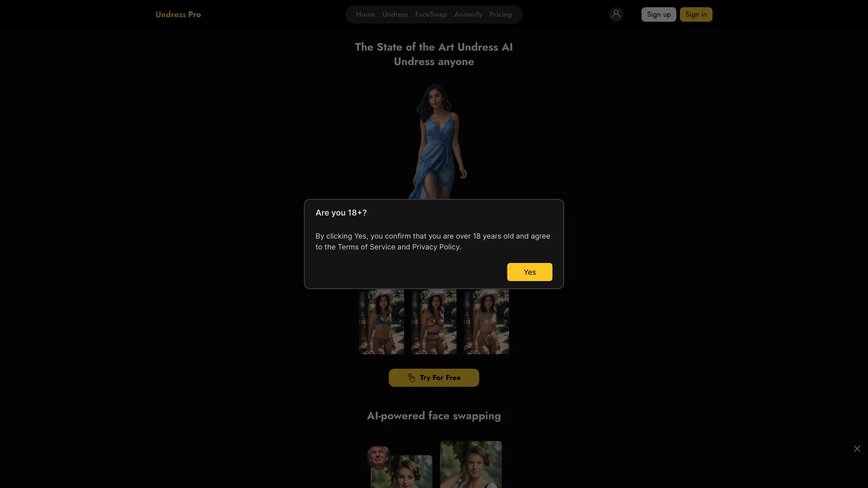This screenshot has width=868, height=488.
Task: Click the Sign in button
Action: [696, 14]
